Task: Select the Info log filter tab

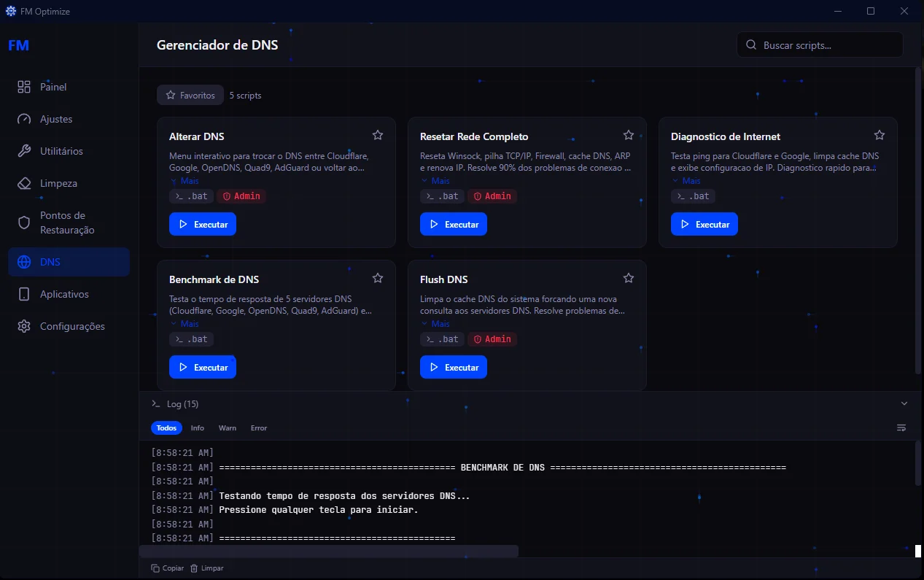Action: pos(198,428)
